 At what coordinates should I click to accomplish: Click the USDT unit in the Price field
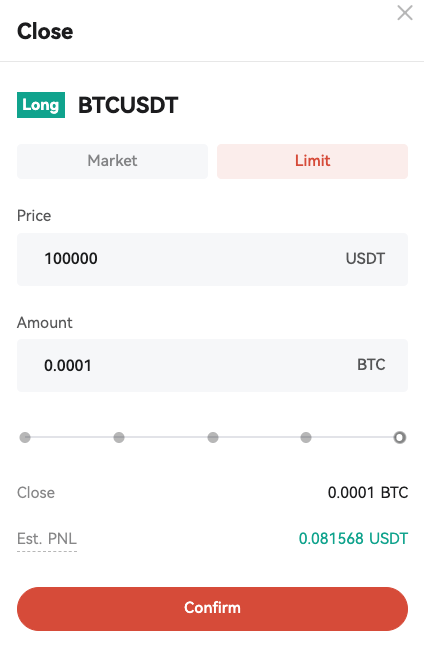click(365, 259)
